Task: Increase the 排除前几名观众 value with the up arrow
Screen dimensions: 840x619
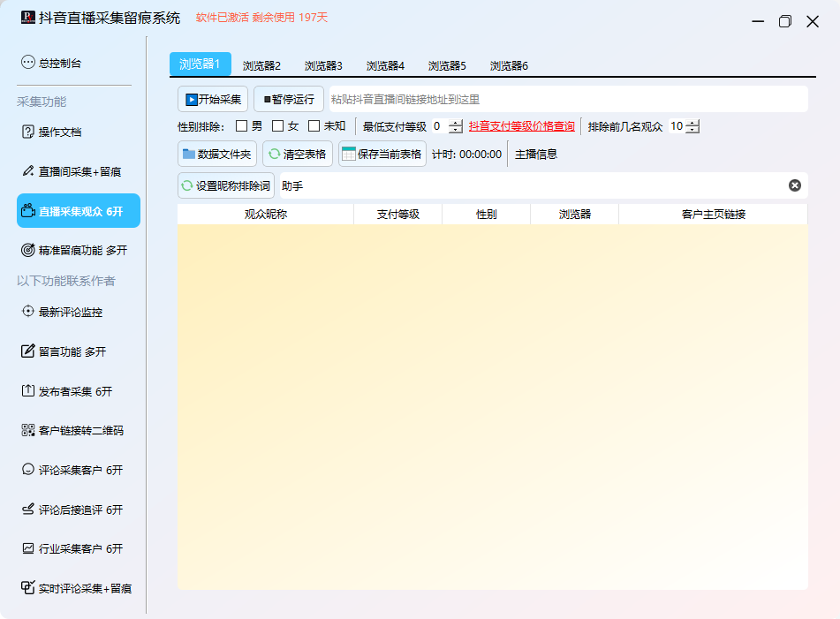Action: (692, 123)
